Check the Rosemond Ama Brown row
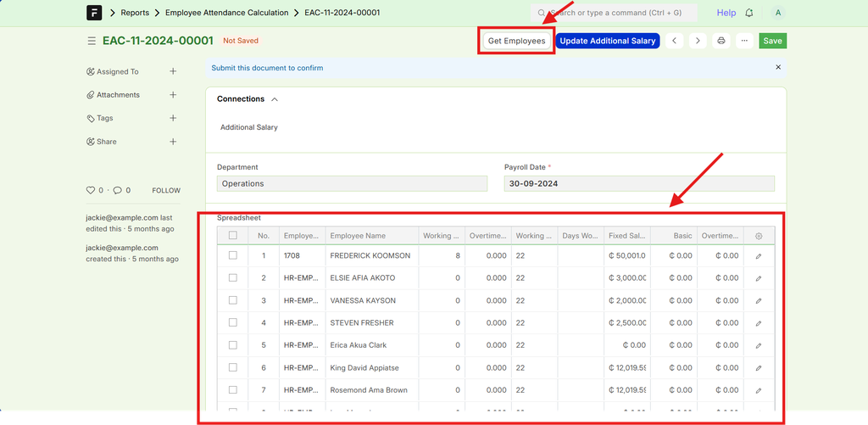868x425 pixels. [x=233, y=389]
